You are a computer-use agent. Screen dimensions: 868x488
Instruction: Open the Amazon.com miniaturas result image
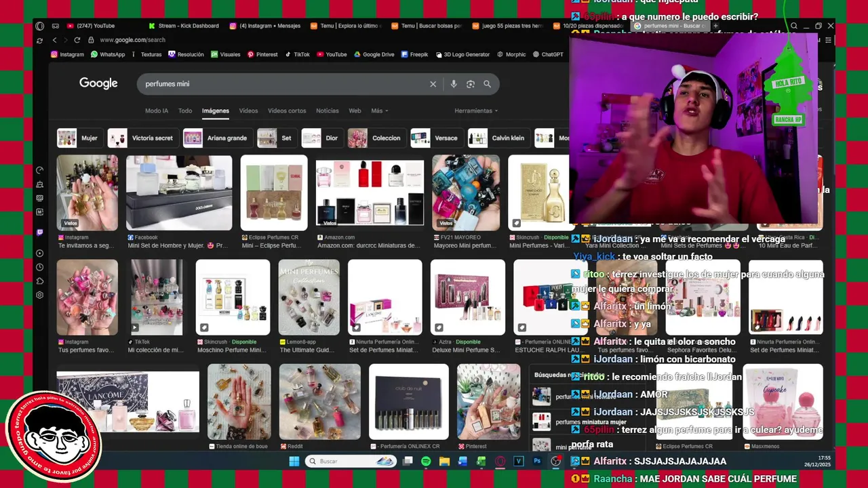370,193
